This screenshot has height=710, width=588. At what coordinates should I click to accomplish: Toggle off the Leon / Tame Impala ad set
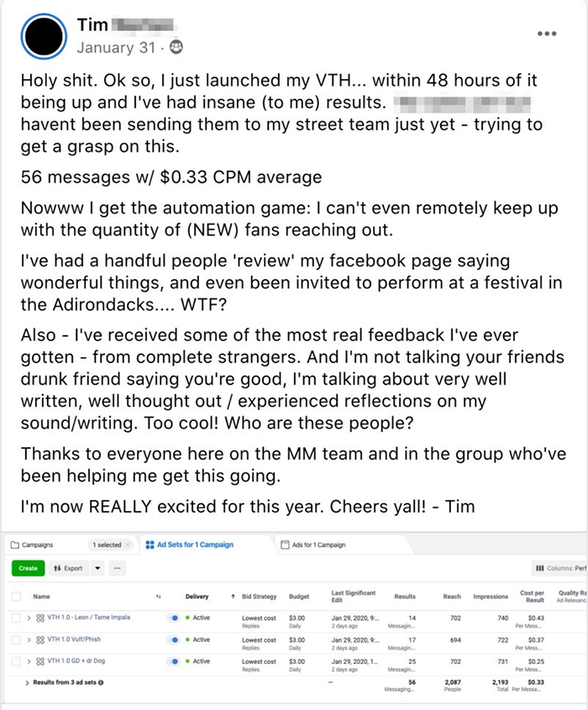[x=175, y=618]
